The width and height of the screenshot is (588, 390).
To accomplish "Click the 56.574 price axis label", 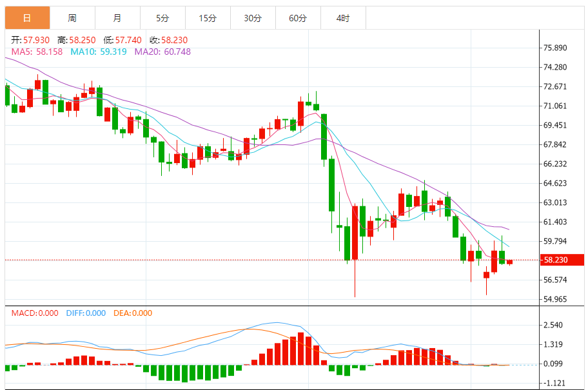I will point(555,280).
